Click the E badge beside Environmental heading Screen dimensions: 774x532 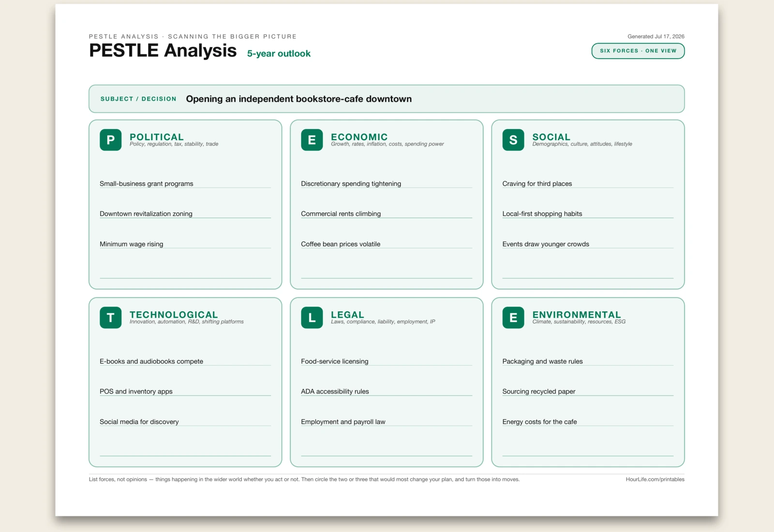click(x=513, y=318)
